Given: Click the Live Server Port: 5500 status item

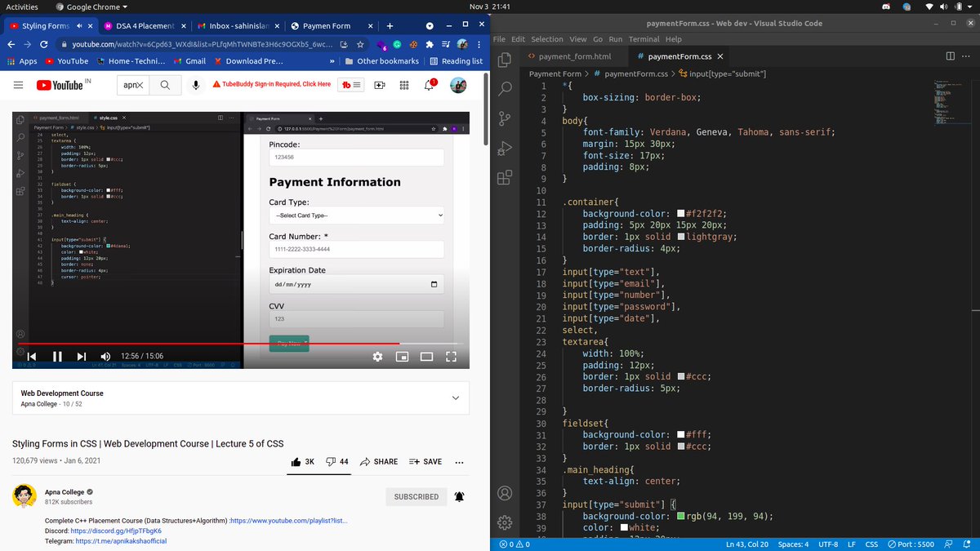Looking at the screenshot, I should tap(911, 544).
